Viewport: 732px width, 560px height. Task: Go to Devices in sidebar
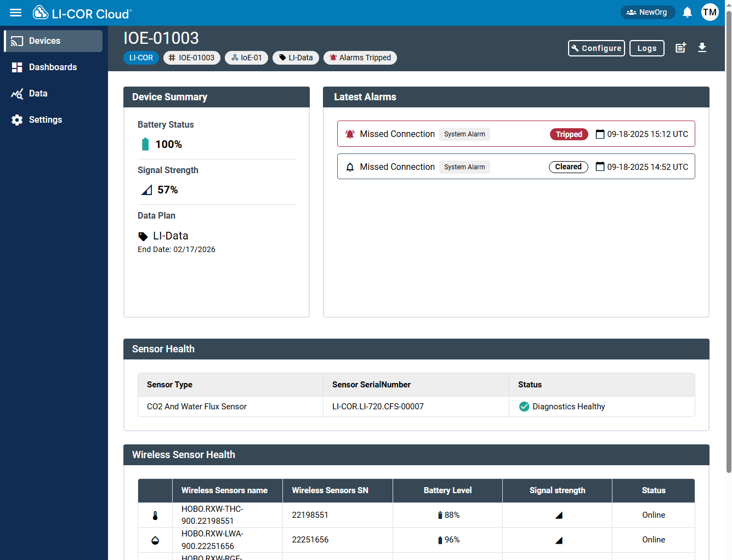53,41
